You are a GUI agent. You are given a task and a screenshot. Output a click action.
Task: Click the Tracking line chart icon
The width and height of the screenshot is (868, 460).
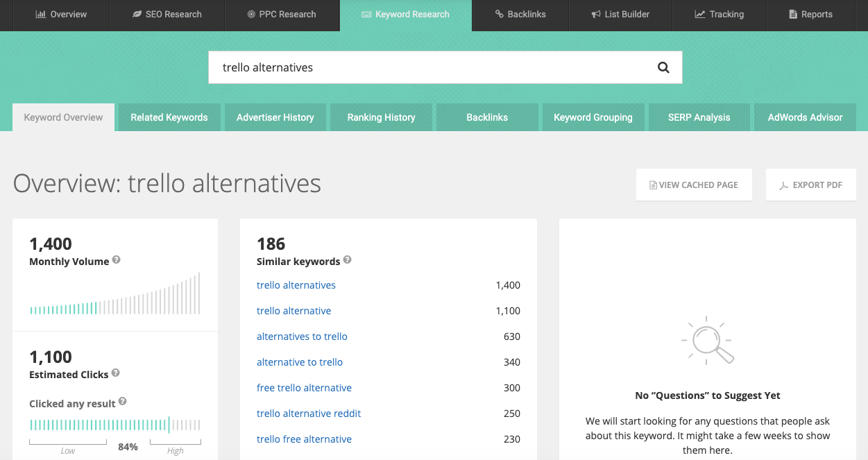[x=700, y=14]
